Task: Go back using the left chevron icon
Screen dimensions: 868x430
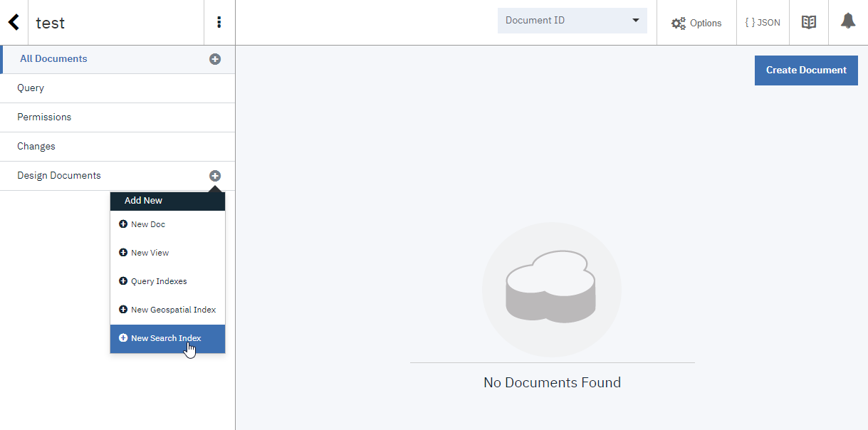Action: (x=14, y=22)
